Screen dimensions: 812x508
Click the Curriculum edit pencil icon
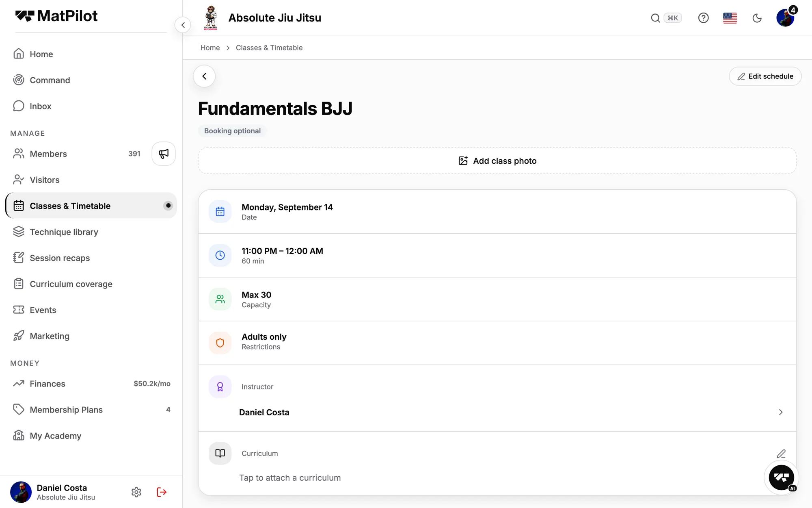pos(781,454)
